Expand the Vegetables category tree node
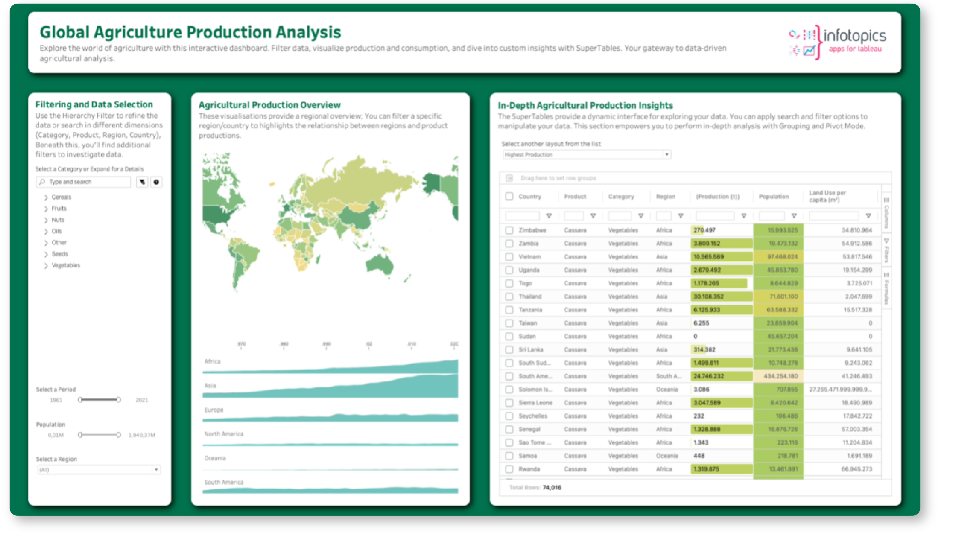980x551 pixels. (46, 266)
